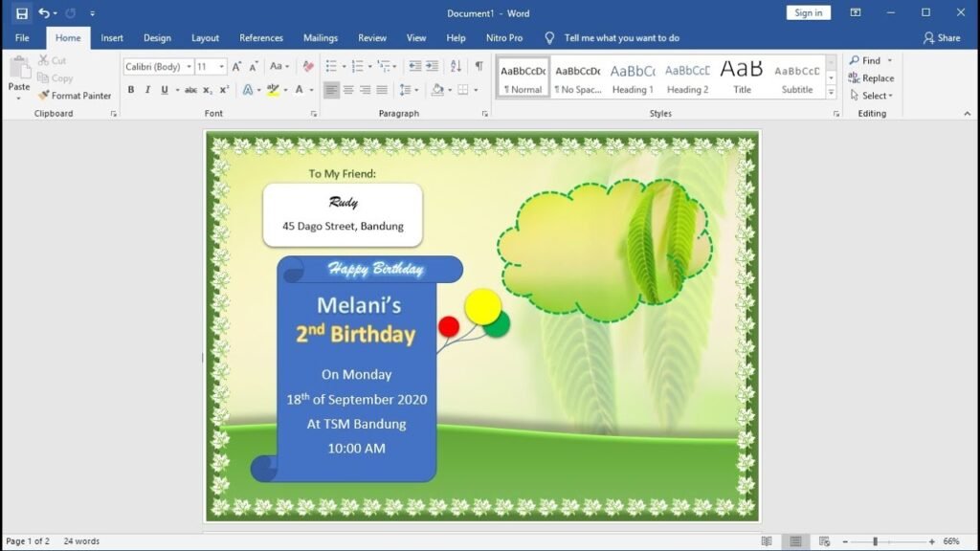Click the Replace button in Editing
This screenshot has height=551, width=980.
coord(871,78)
